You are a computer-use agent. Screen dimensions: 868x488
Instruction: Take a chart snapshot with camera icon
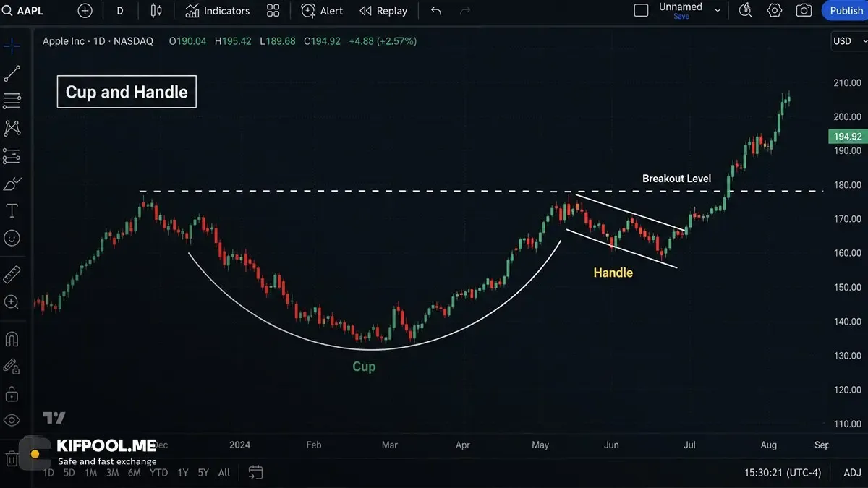(804, 11)
